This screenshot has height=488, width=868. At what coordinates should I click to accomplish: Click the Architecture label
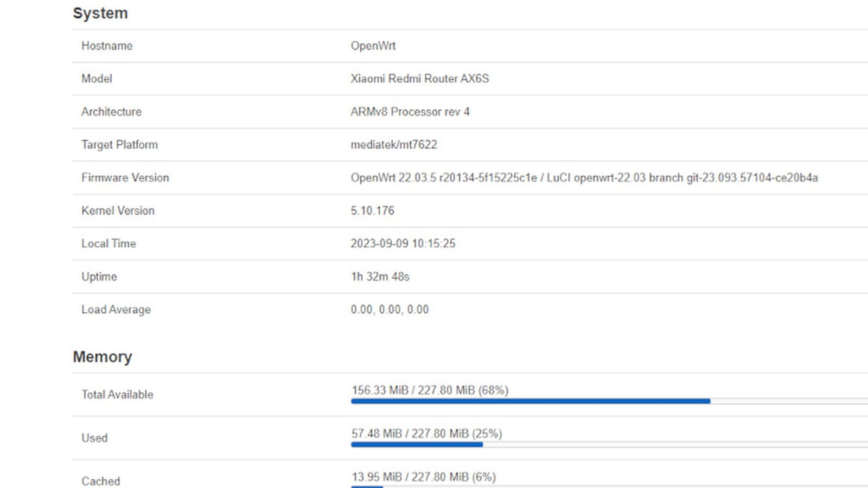point(111,112)
